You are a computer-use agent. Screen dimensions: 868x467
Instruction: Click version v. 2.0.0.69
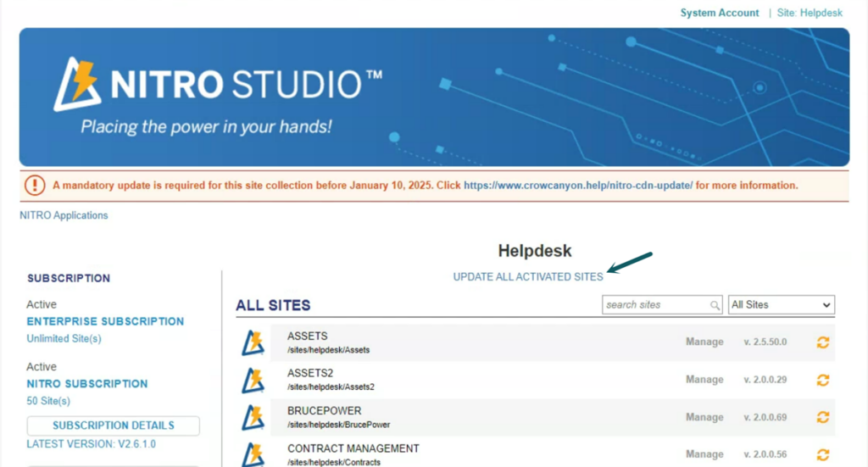(765, 417)
